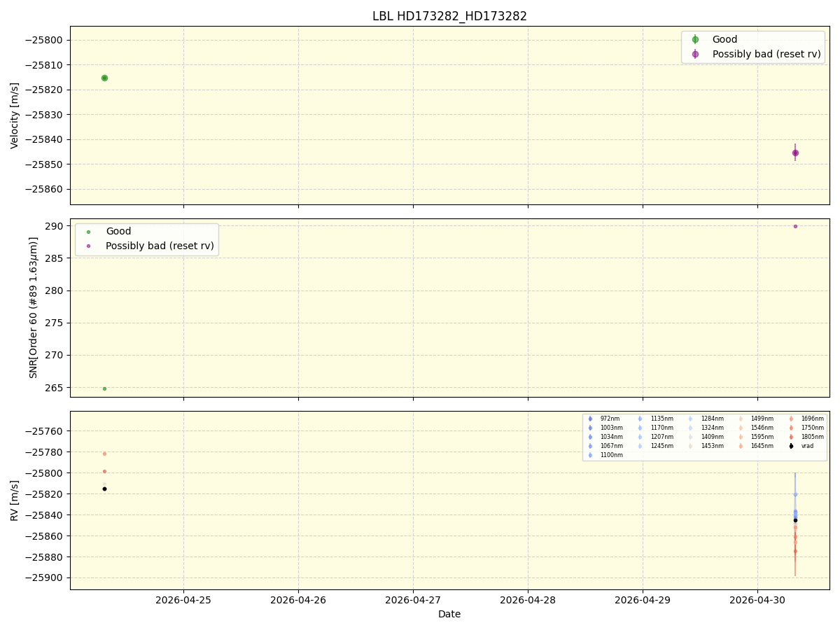Image resolution: width=840 pixels, height=630 pixels.
Task: Click the purple SNR point near 290
Action: click(x=795, y=226)
